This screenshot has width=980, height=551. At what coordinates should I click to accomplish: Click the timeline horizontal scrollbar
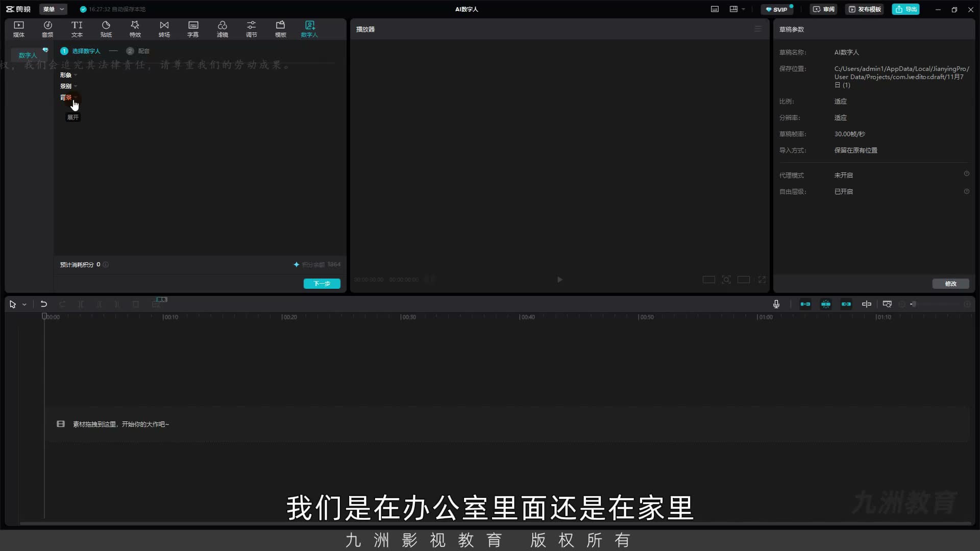coord(495,523)
